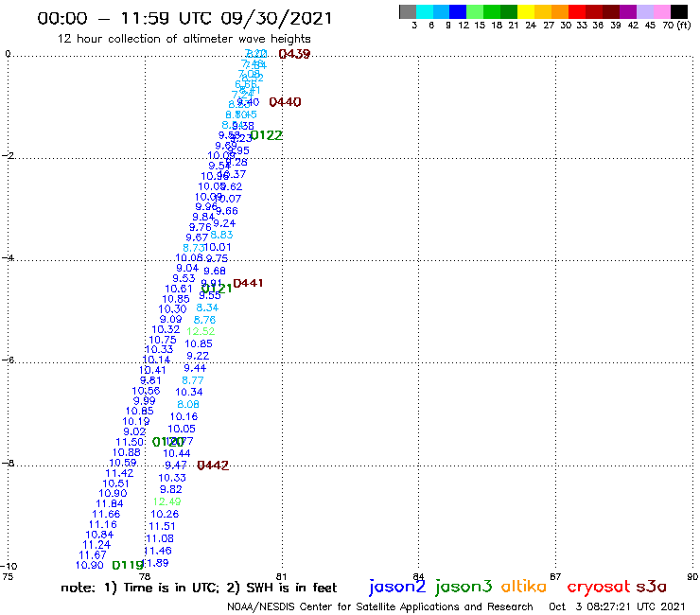
Task: Select the longitude axis label 84
Action: point(418,577)
